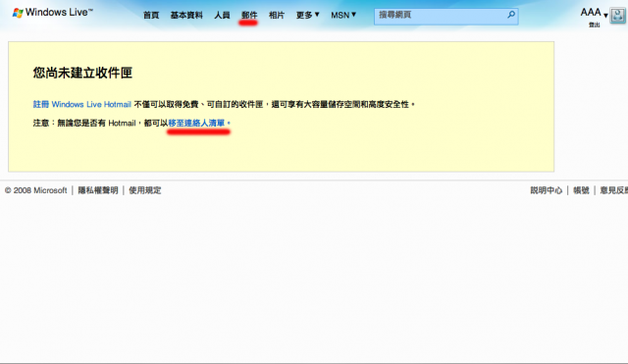Open the 首頁 home tab
Viewport: 628px width, 364px height.
[151, 16]
